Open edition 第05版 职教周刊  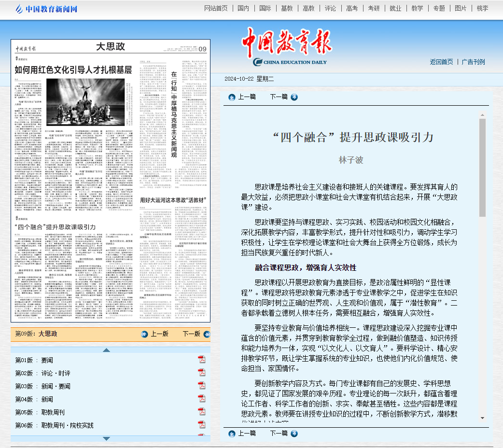click(40, 412)
